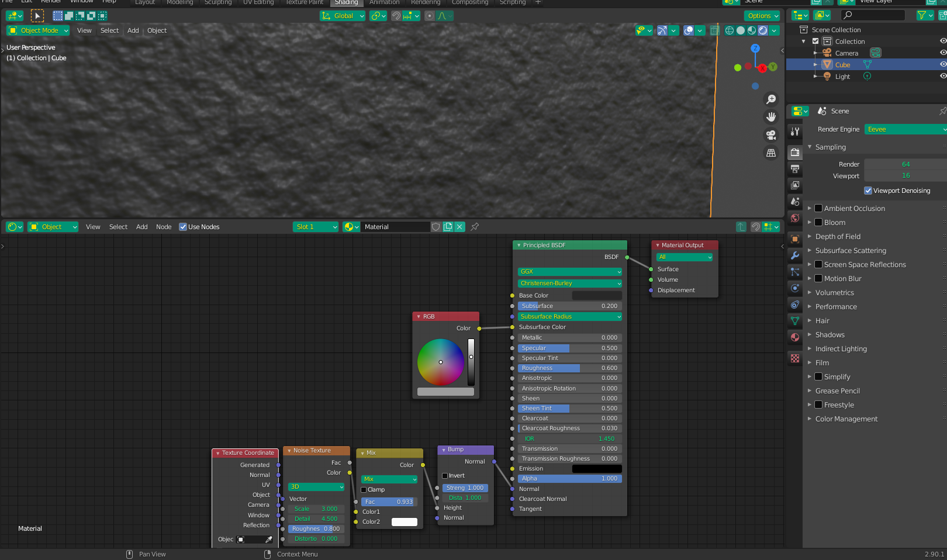947x560 pixels.
Task: Open the Global transform orientation dropdown
Action: point(343,16)
